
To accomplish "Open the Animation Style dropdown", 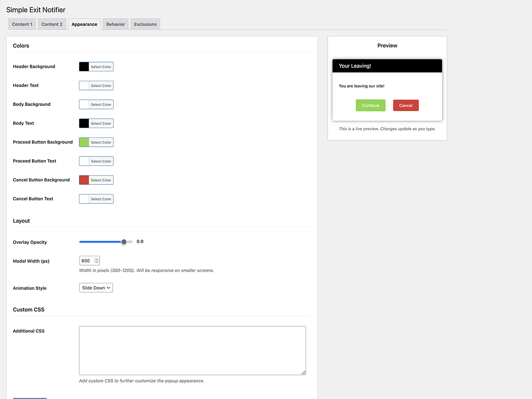I will click(96, 288).
